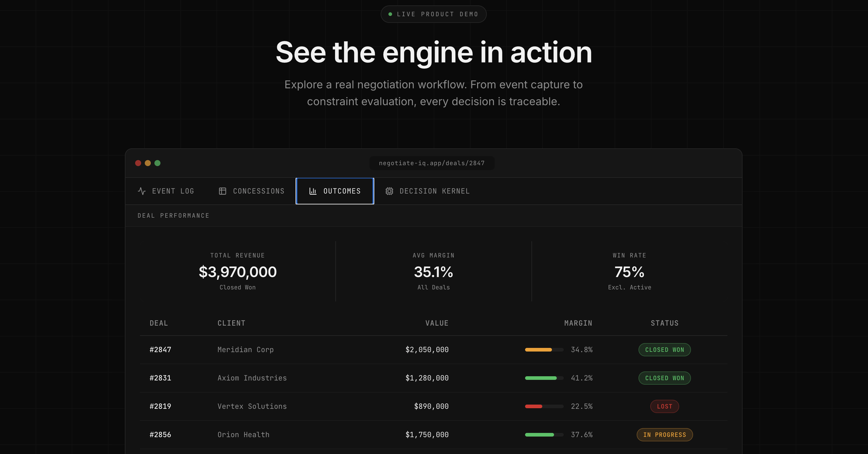Screen dimensions: 868x454
Task: Click the orange 34.8% margin bar
Action: (539, 350)
